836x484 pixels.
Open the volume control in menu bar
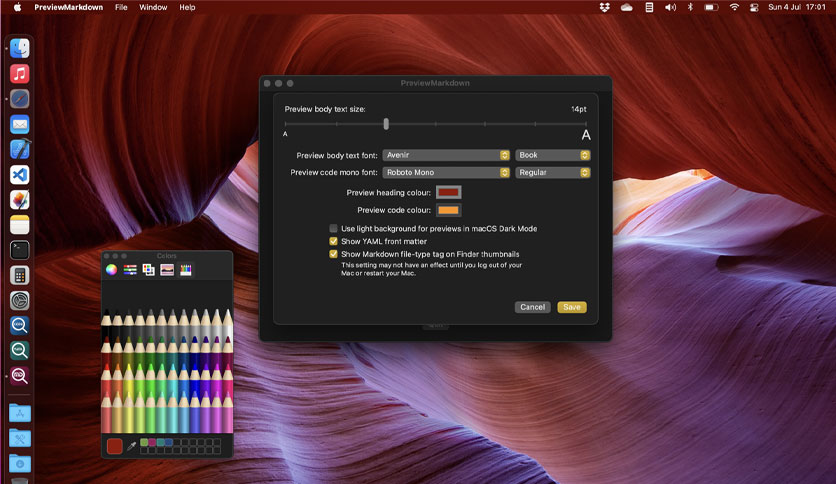click(670, 7)
